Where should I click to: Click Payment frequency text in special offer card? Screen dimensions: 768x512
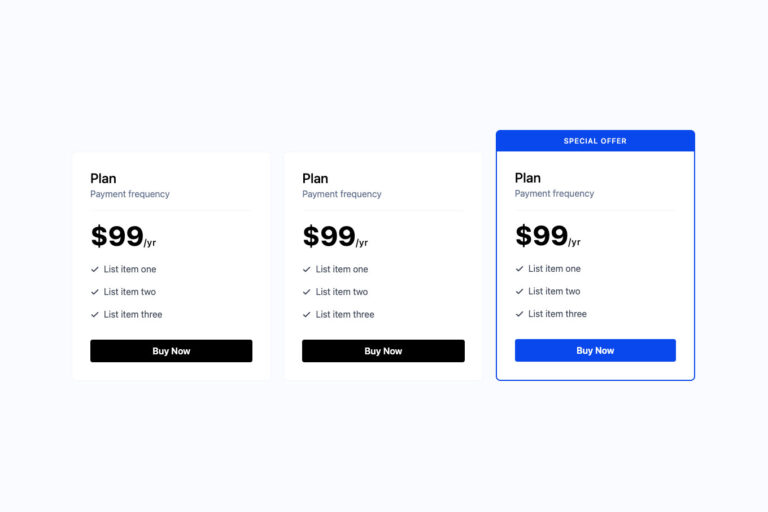pyautogui.click(x=554, y=194)
